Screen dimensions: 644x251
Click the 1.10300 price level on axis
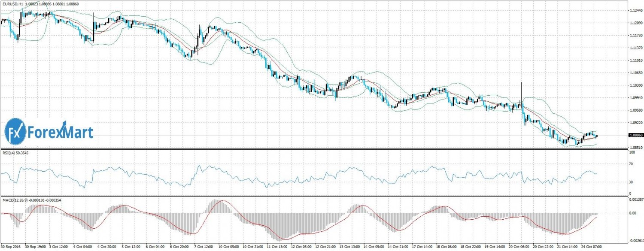[x=632, y=85]
